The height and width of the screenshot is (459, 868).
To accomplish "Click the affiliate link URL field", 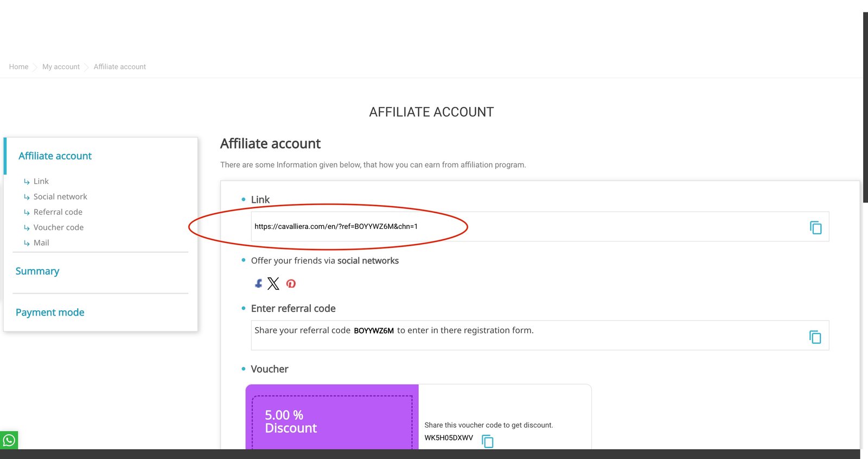I will [488, 226].
